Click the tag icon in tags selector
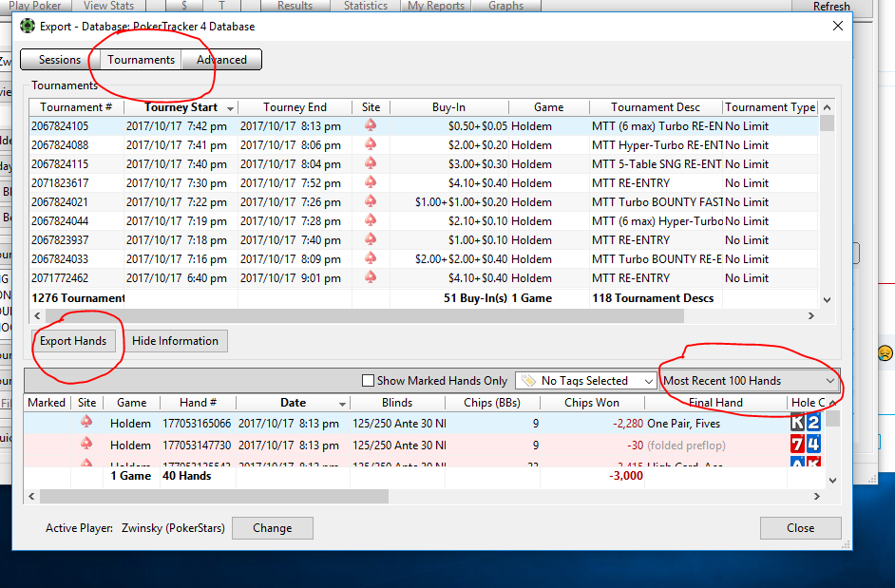 (528, 380)
